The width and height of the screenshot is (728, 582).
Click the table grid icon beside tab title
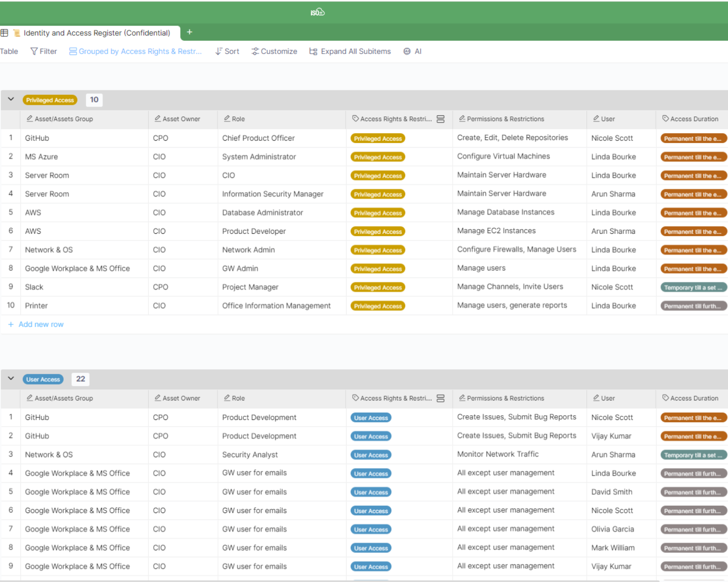click(4, 33)
